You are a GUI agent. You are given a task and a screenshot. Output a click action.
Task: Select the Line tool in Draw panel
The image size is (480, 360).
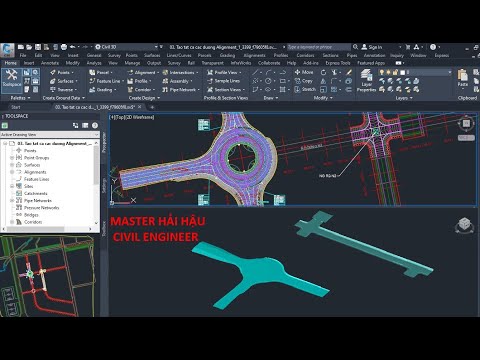[x=255, y=72]
